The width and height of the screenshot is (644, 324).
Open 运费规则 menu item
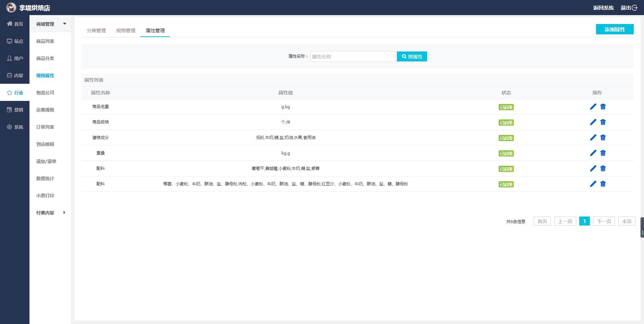[45, 110]
